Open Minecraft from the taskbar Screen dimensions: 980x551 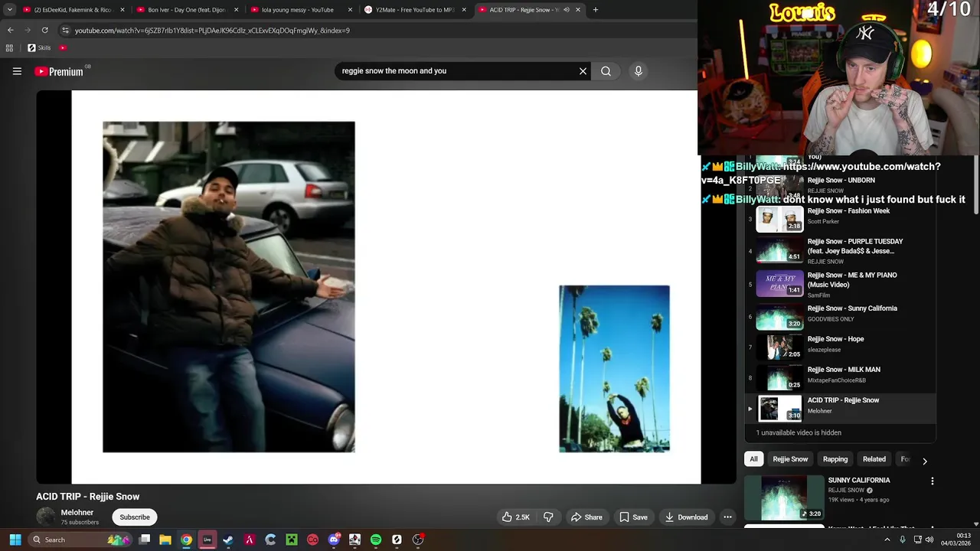pos(292,540)
